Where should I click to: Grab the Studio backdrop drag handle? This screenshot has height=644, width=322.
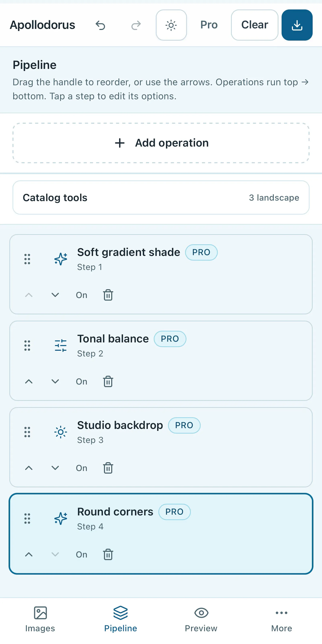tap(27, 432)
